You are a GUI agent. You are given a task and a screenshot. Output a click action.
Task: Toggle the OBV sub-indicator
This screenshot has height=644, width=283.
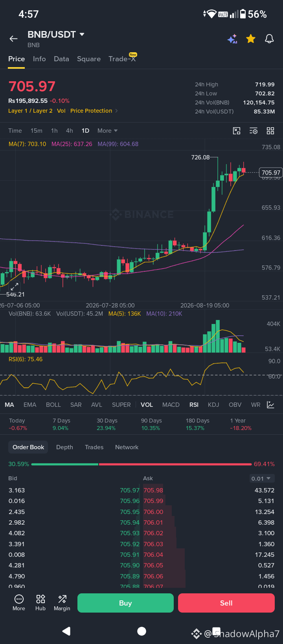click(x=235, y=405)
